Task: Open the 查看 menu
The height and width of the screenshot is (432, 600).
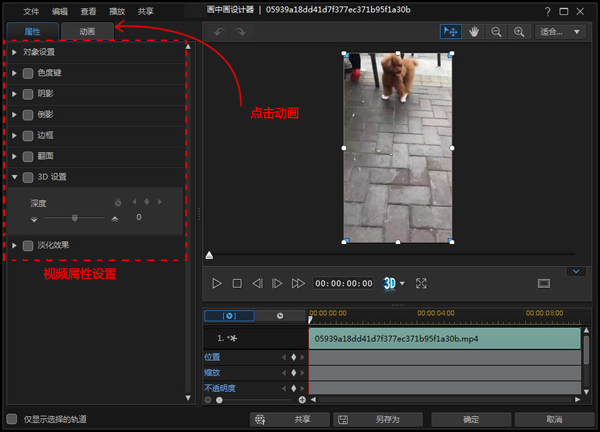Action: point(88,11)
